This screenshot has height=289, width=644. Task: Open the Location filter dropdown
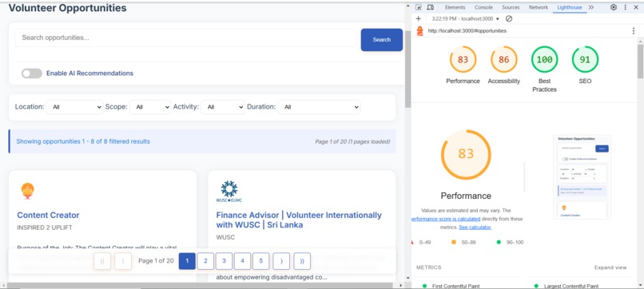(75, 107)
